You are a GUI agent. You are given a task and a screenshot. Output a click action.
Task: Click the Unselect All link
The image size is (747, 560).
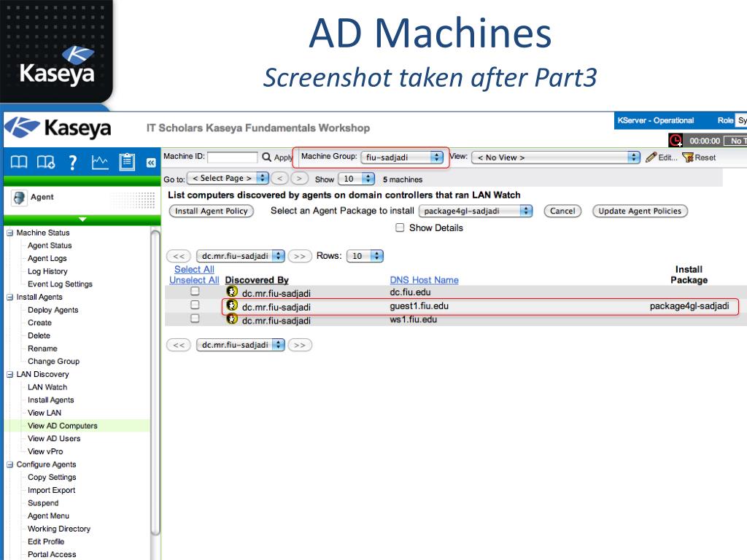[x=194, y=280]
